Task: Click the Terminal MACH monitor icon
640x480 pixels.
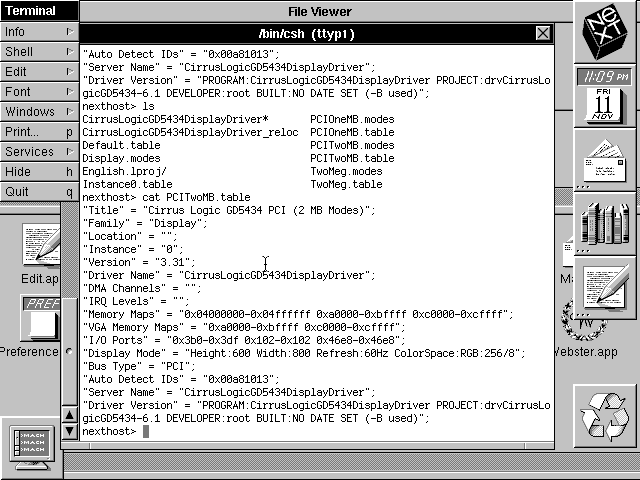Action: [x=32, y=447]
